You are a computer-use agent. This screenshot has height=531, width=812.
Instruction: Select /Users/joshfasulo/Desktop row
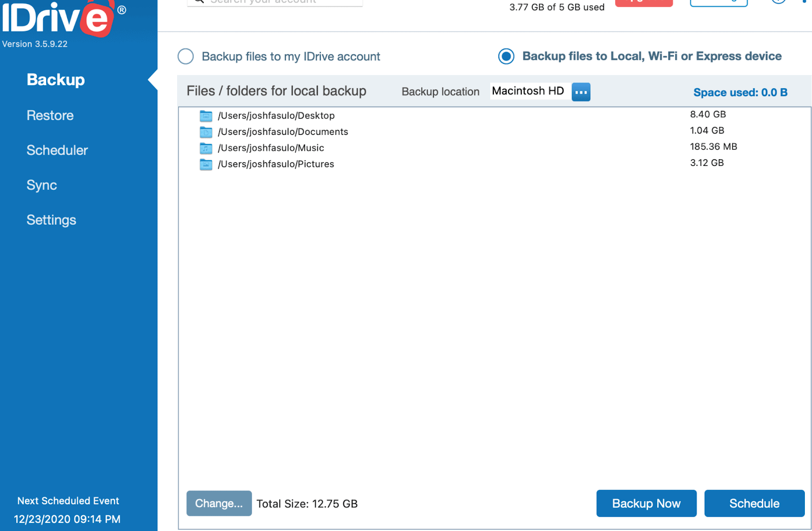(494, 116)
